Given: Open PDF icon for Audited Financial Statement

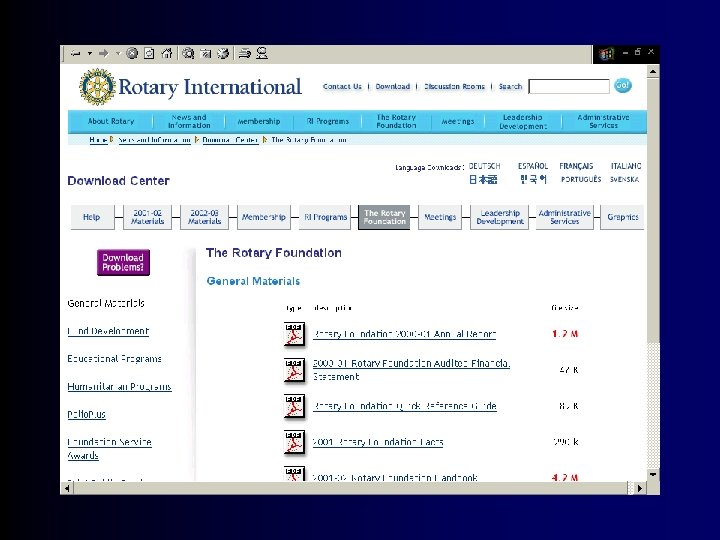Looking at the screenshot, I should tap(294, 371).
